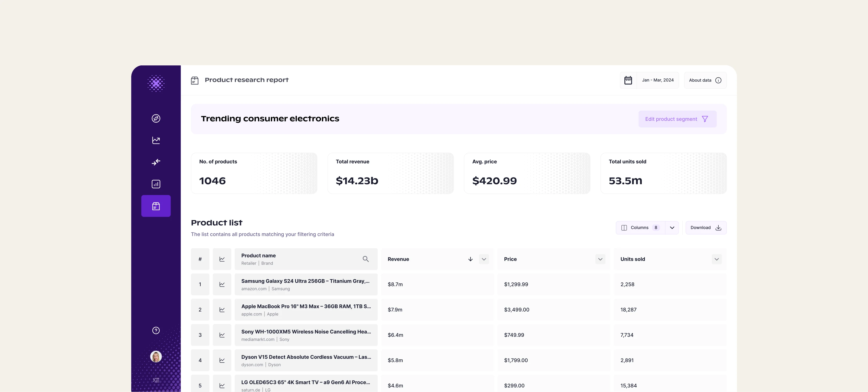Viewport: 868px width, 392px height.
Task: Open Dyson V15 Detect vacuum product
Action: 306,360
